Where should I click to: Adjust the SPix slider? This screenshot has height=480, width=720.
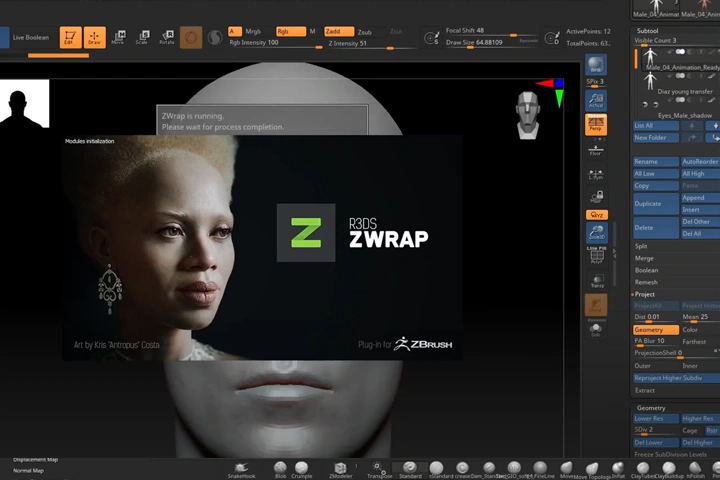click(595, 83)
